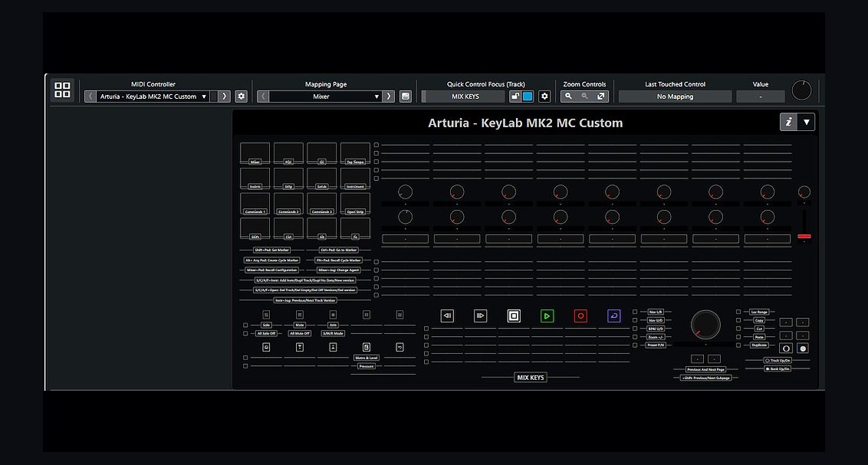
Task: Click the large jog wheel knob
Action: pyautogui.click(x=705, y=325)
